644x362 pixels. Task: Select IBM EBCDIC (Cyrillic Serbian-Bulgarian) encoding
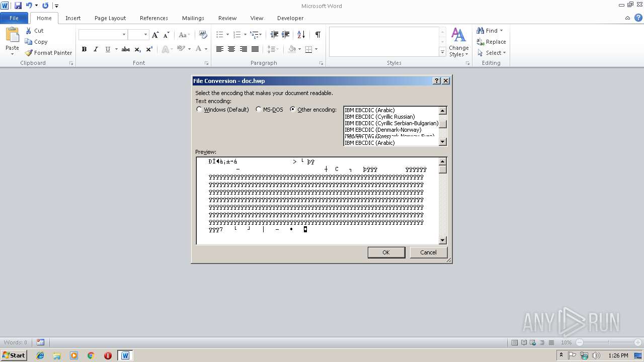click(x=391, y=123)
